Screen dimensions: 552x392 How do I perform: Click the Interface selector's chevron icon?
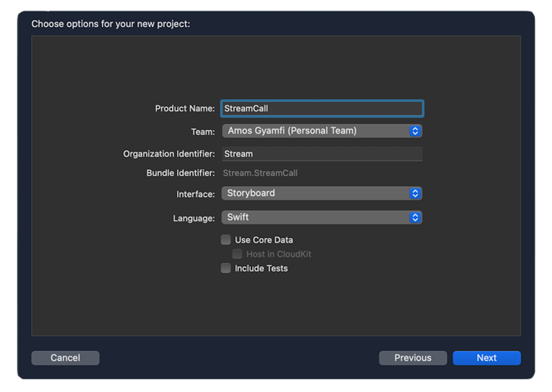tap(415, 193)
